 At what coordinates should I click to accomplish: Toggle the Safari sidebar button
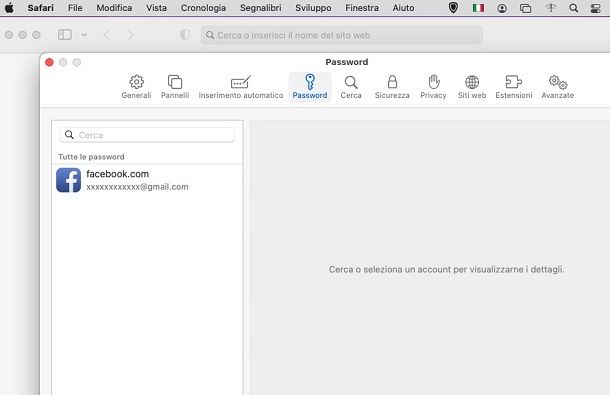(x=65, y=35)
